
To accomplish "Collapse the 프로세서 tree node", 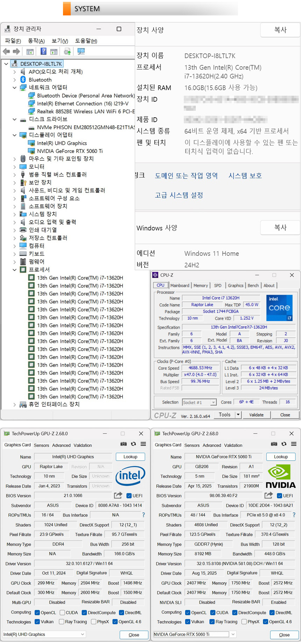I will click(x=14, y=270).
